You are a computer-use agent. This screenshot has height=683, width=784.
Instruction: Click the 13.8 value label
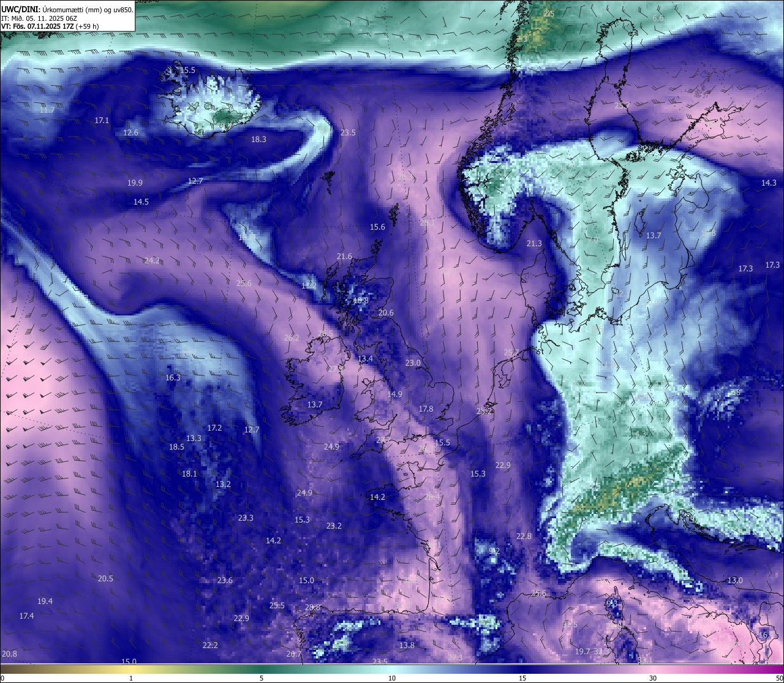[407, 646]
